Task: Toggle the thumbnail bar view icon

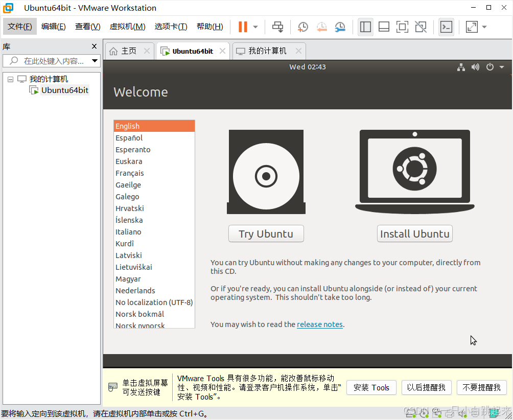Action: (x=384, y=27)
